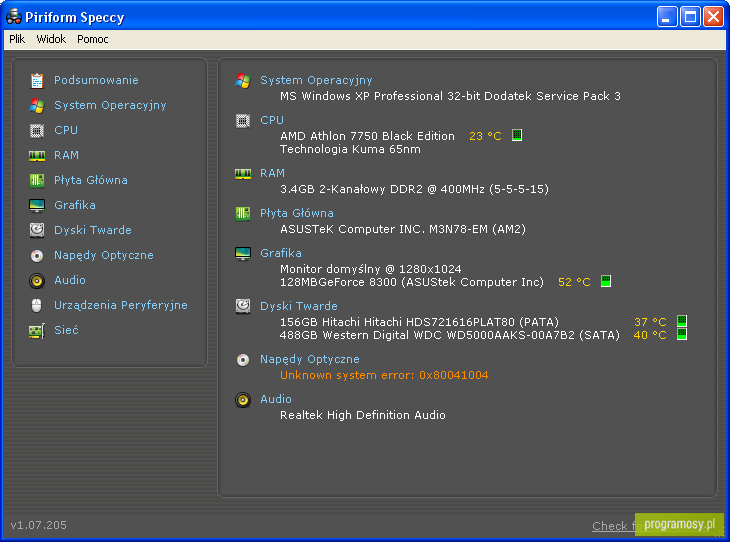This screenshot has height=542, width=730.
Task: Switch to System Operacyjny sidebar section
Action: click(110, 105)
